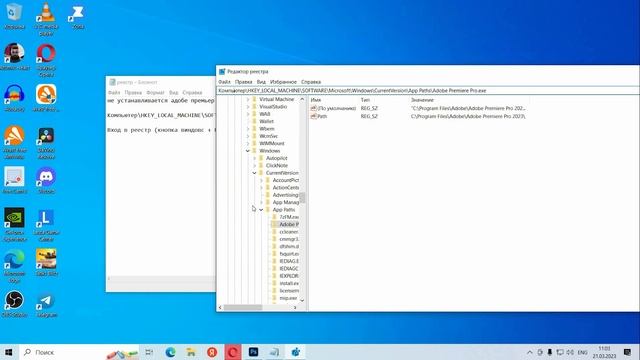Launch OBS Studio from the desktop
Screen dimensions: 640x360
14,303
